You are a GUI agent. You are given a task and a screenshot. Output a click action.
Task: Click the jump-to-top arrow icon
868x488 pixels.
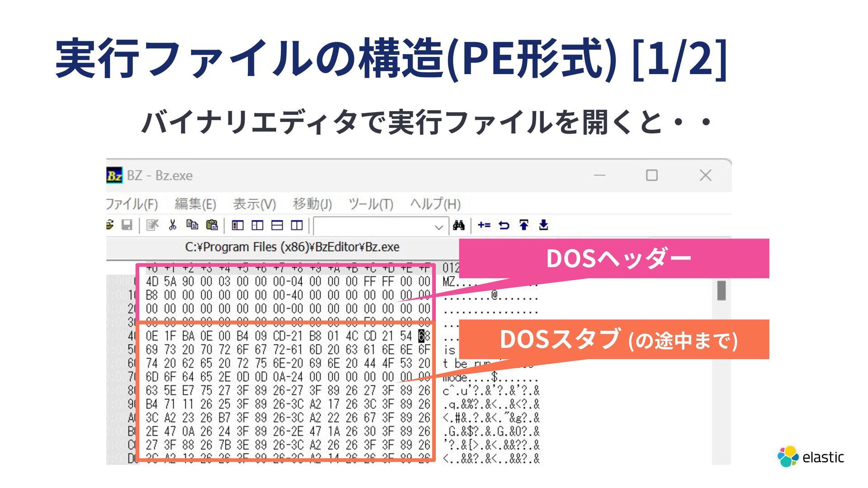pyautogui.click(x=524, y=225)
